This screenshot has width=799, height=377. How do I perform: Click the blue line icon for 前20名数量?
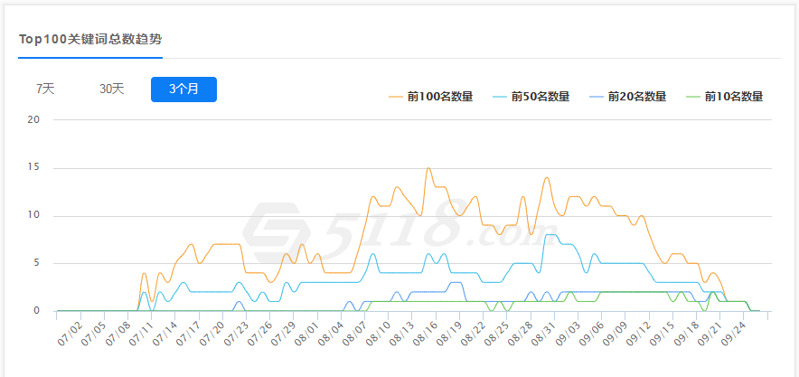click(596, 96)
